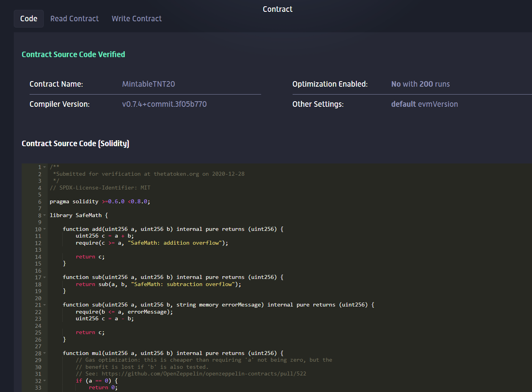Viewport: 532px width, 392px height.
Task: Click the No with 200 runs value
Action: (x=420, y=84)
